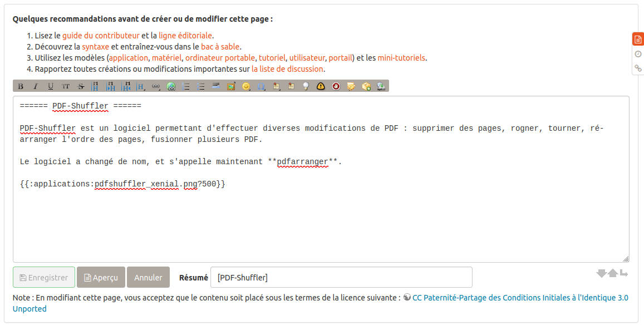Open the first note box dropdown
This screenshot has width=644, height=330.
[277, 86]
